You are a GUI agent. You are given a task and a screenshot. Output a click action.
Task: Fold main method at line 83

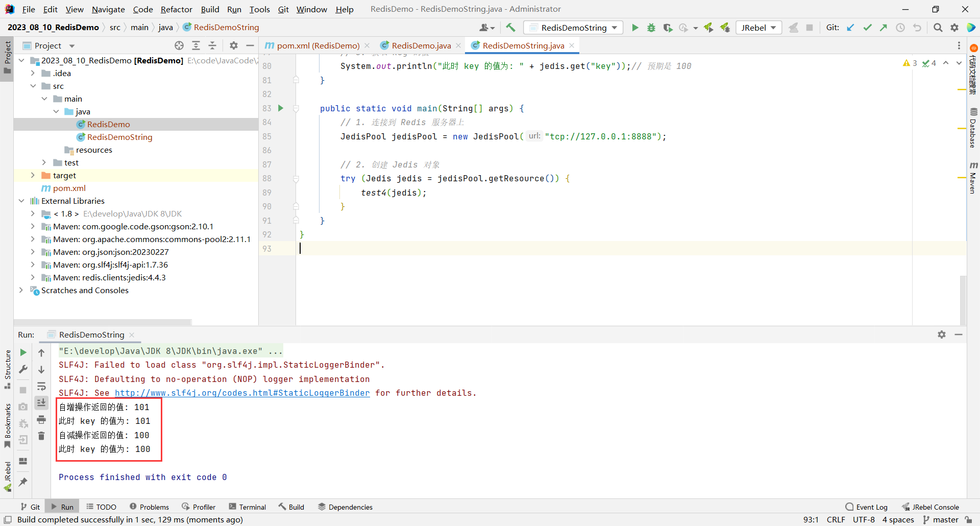pyautogui.click(x=296, y=108)
